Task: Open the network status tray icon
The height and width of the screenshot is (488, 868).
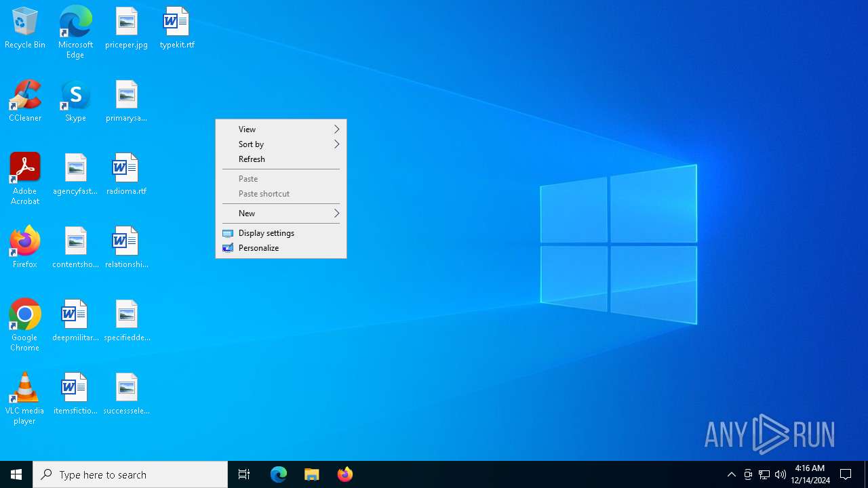Action: click(x=764, y=474)
